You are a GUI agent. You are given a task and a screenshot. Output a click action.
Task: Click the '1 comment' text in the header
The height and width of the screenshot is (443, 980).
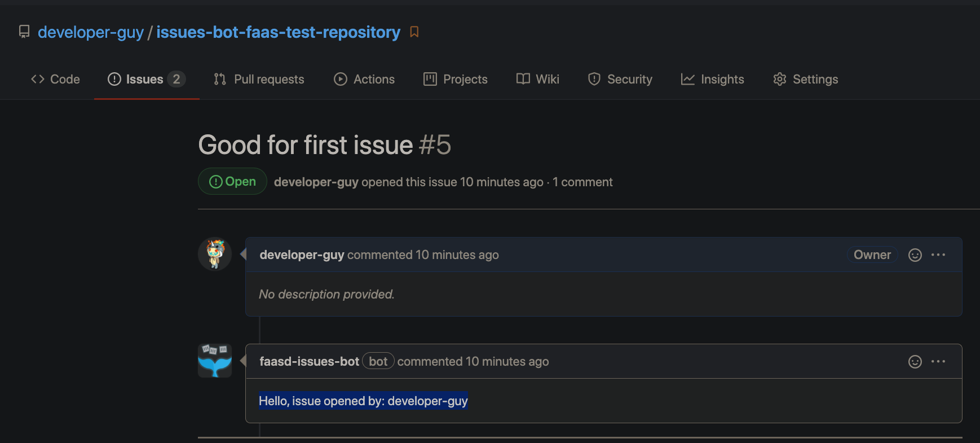(582, 182)
